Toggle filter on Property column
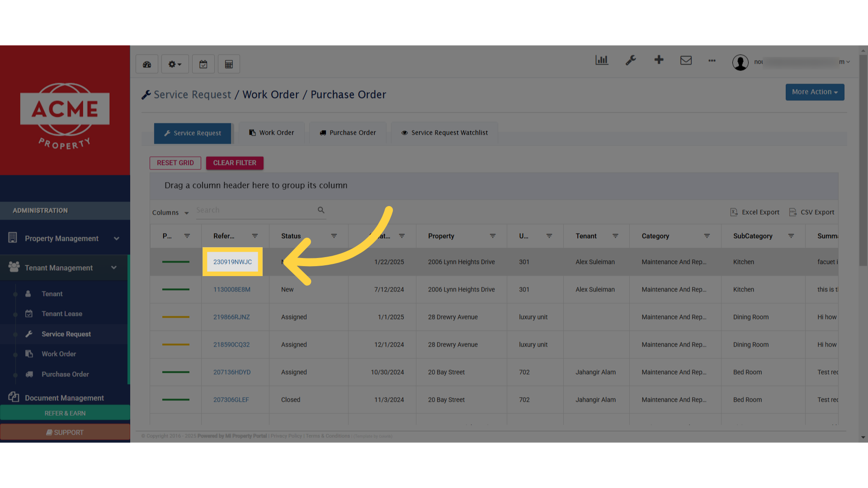The height and width of the screenshot is (488, 868). click(493, 236)
